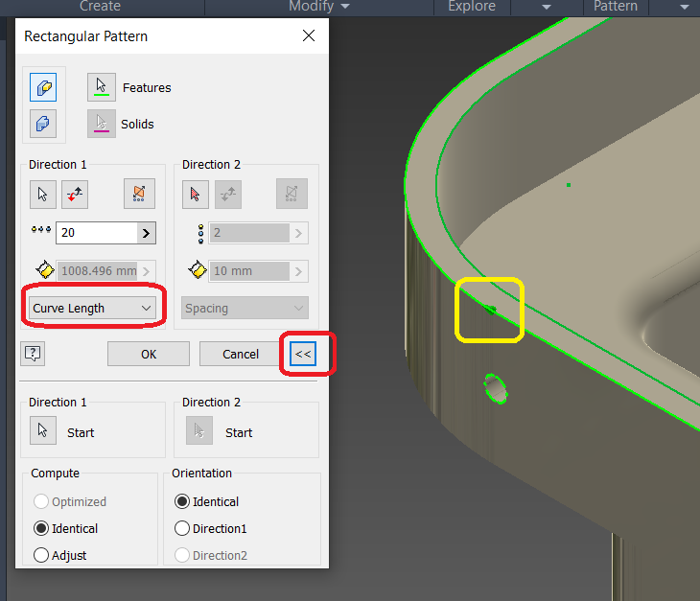This screenshot has height=601, width=700.
Task: Collapse the dialog with << button
Action: (x=303, y=354)
